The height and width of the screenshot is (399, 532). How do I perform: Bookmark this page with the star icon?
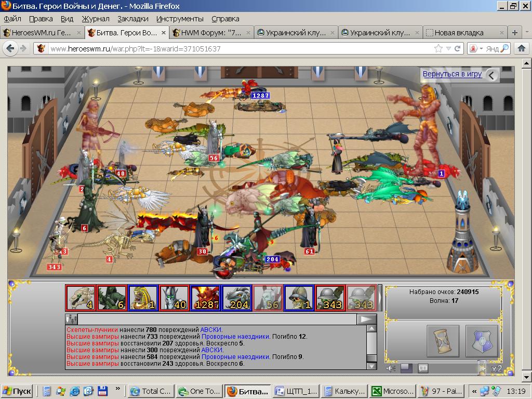click(x=438, y=48)
